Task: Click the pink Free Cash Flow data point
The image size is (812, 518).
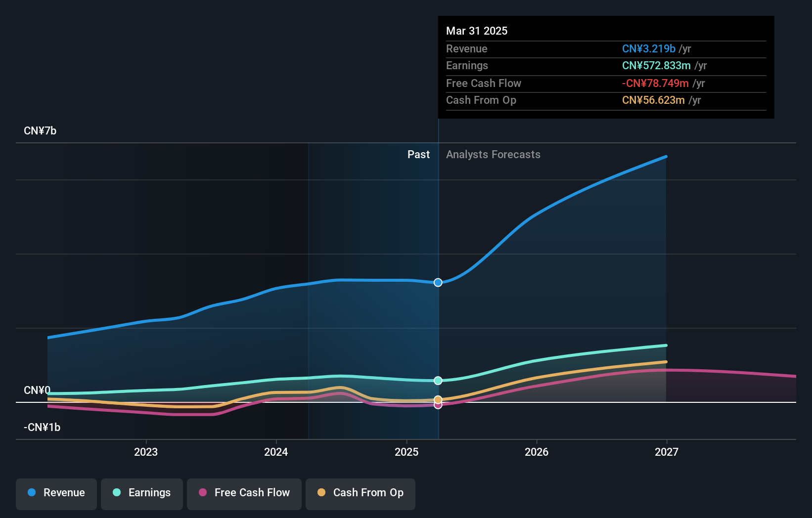Action: (x=438, y=405)
